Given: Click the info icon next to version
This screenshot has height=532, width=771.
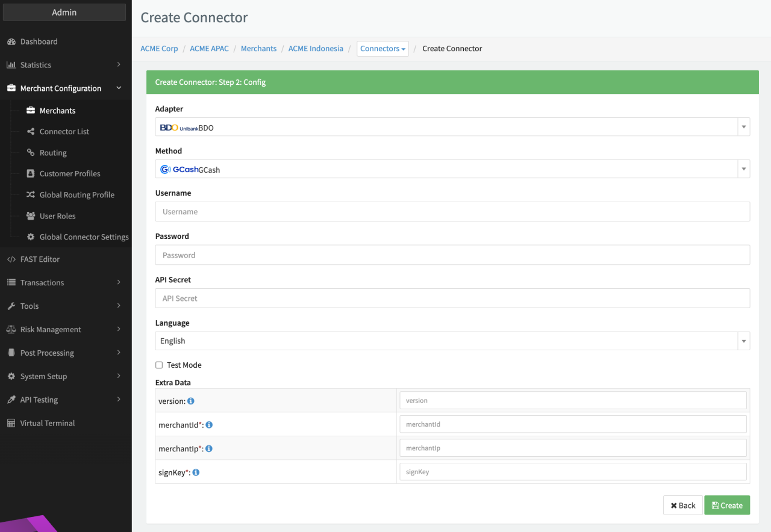Looking at the screenshot, I should (191, 401).
